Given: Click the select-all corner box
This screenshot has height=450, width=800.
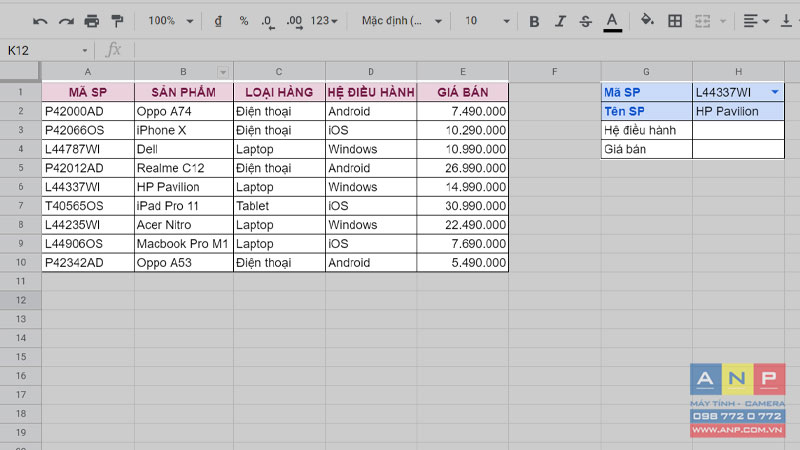Looking at the screenshot, I should pyautogui.click(x=20, y=71).
